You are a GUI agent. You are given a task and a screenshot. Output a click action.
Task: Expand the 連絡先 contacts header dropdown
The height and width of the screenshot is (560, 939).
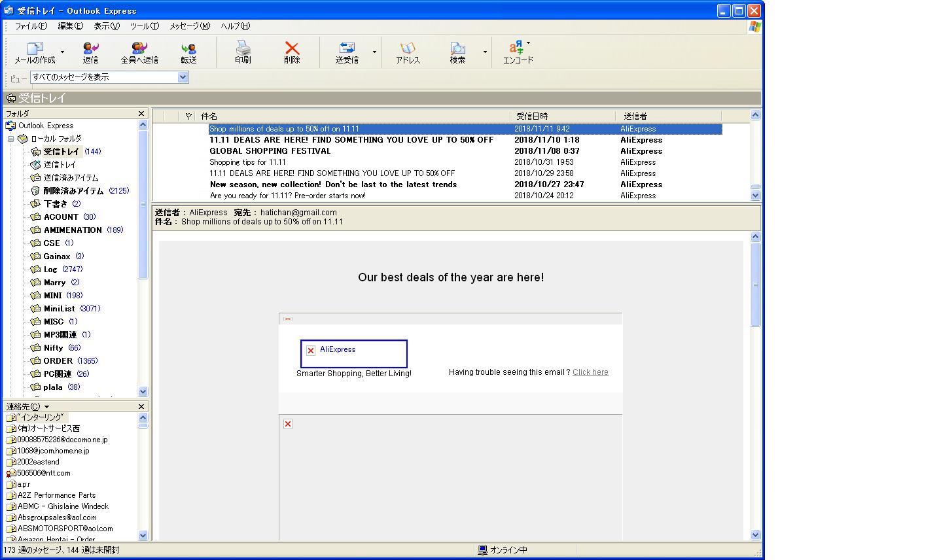pyautogui.click(x=47, y=407)
